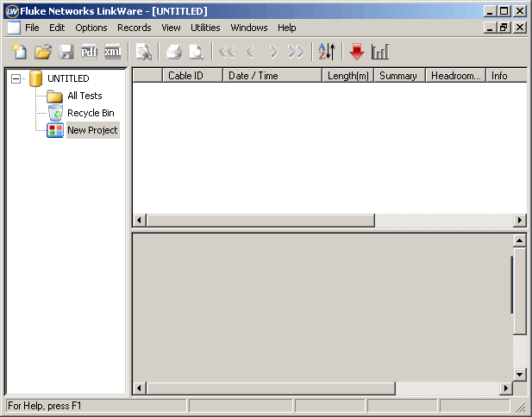Click lower pane scroll right arrow
Viewport: 532px width, 417px height.
click(x=506, y=389)
